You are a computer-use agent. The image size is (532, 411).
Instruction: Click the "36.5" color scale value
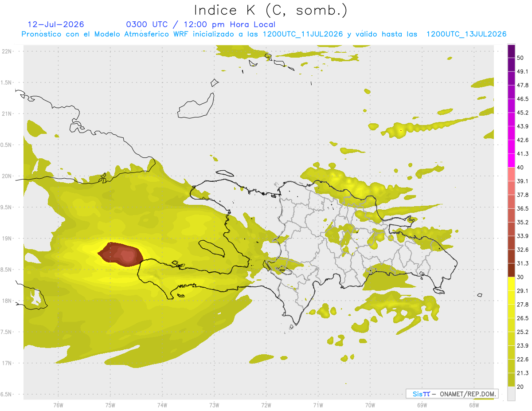point(523,208)
